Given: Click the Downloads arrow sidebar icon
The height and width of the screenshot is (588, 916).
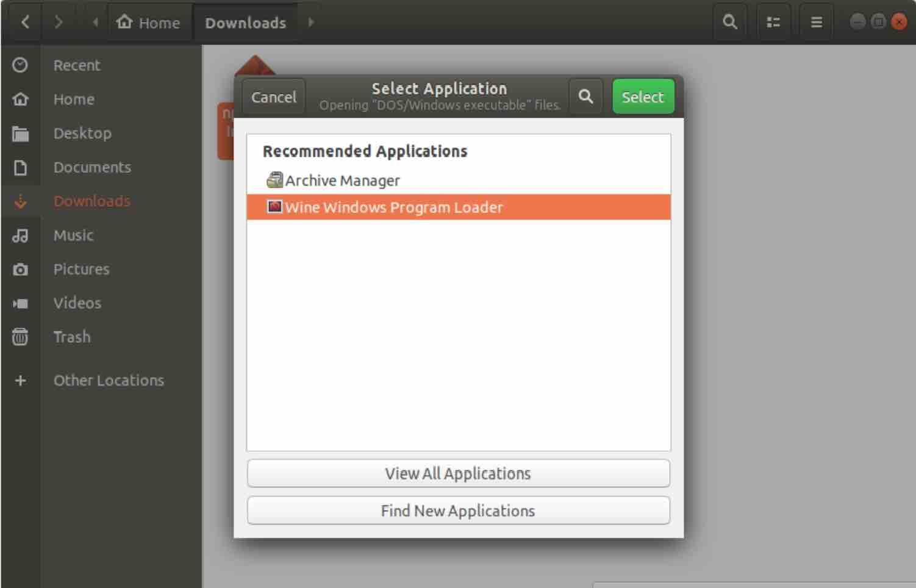Looking at the screenshot, I should point(20,201).
